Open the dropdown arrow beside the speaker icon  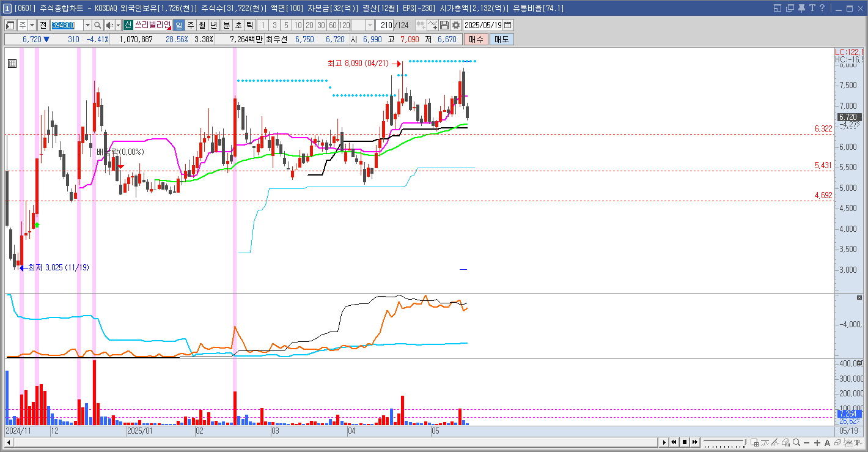coord(117,25)
